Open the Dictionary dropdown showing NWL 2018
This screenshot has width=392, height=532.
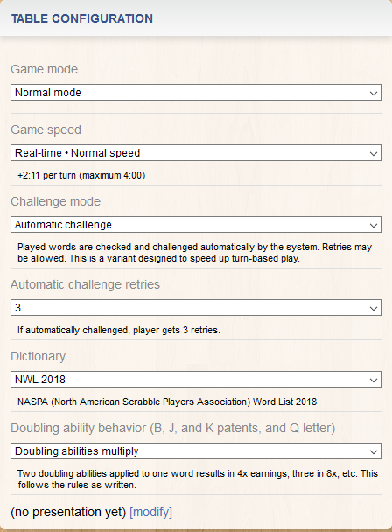click(x=196, y=380)
